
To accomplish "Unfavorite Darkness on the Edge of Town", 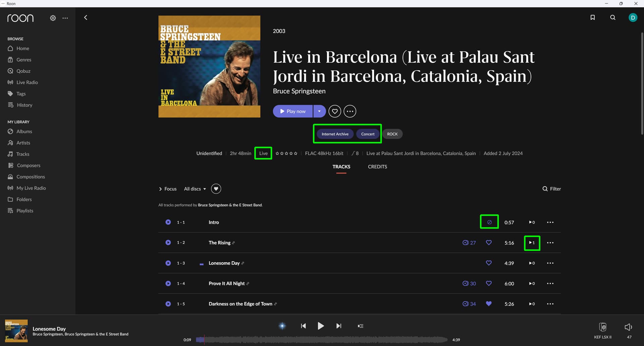I will 489,304.
